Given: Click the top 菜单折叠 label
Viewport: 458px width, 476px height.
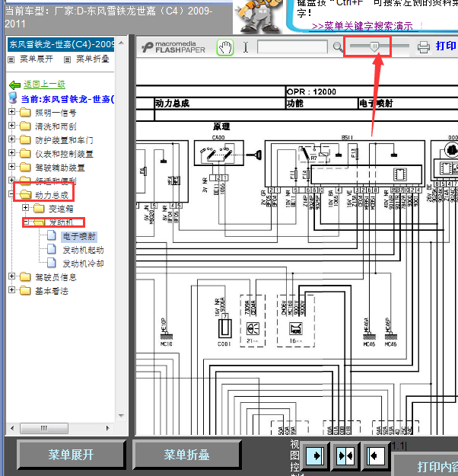Looking at the screenshot, I should [93, 59].
